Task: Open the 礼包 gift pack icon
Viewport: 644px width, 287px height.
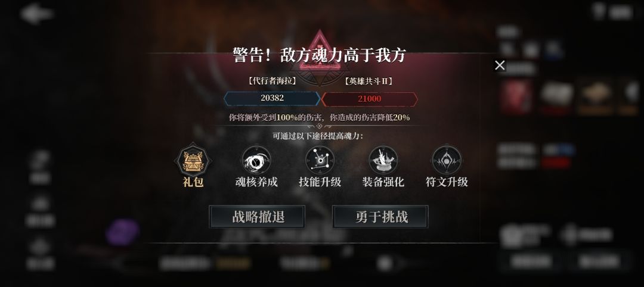Action: click(193, 160)
